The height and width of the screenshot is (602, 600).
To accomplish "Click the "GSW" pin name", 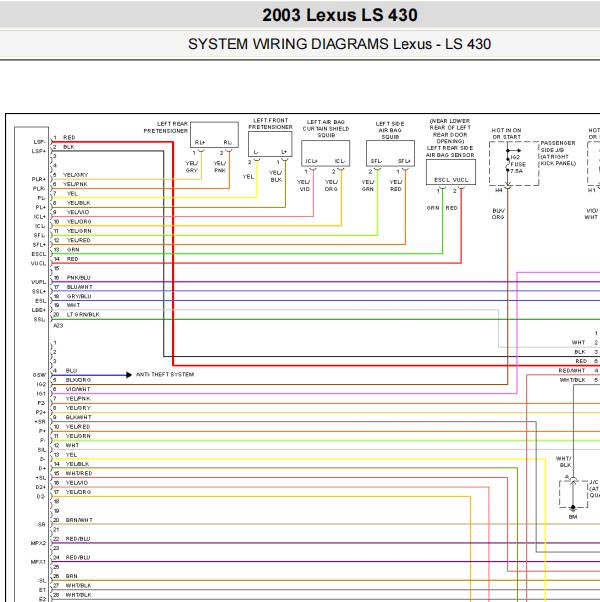I will (x=39, y=375).
